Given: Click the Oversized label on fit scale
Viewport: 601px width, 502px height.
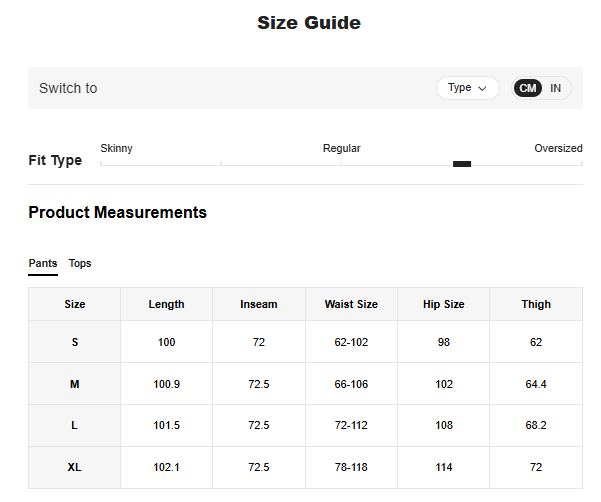Looking at the screenshot, I should pyautogui.click(x=558, y=148).
